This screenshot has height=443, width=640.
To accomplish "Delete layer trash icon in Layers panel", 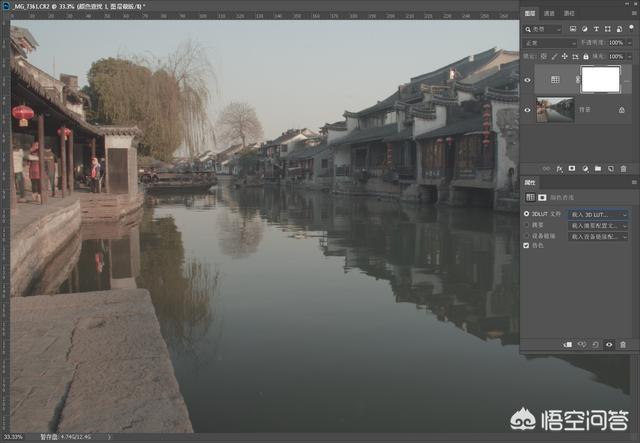I will click(x=623, y=169).
